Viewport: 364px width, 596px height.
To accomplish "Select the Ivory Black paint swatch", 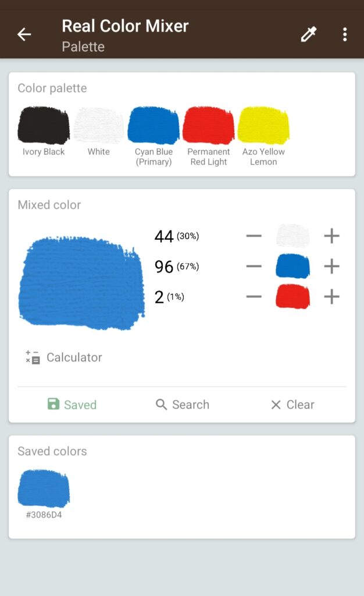I will (x=44, y=125).
